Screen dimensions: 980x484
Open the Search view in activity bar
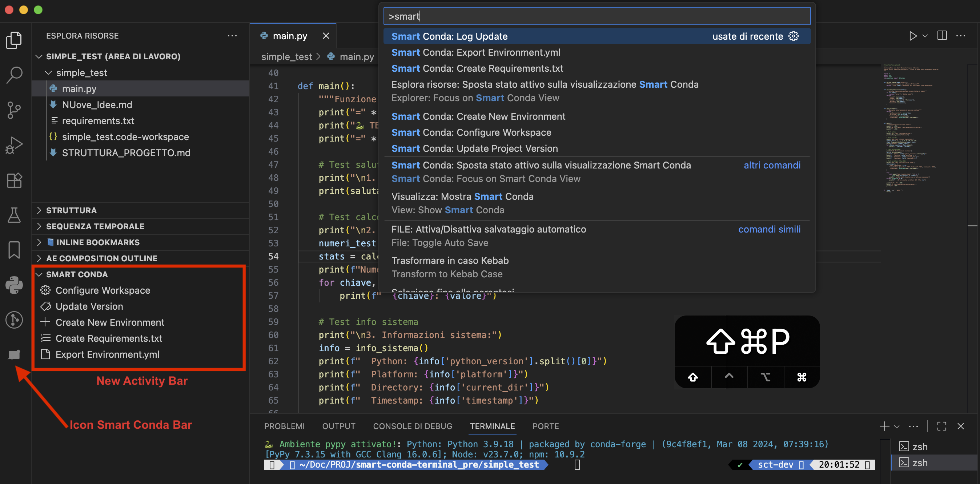[15, 75]
